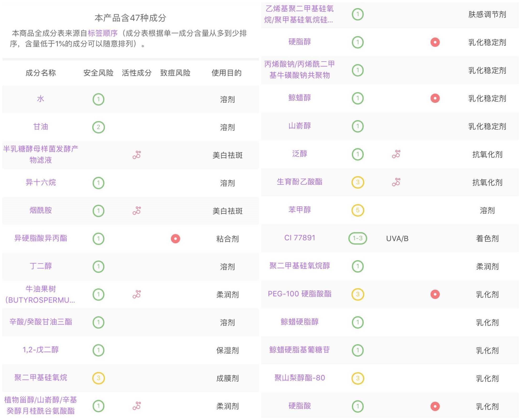Click acne risk dot next to 硬脂酸
The image size is (521, 420).
tap(435, 406)
